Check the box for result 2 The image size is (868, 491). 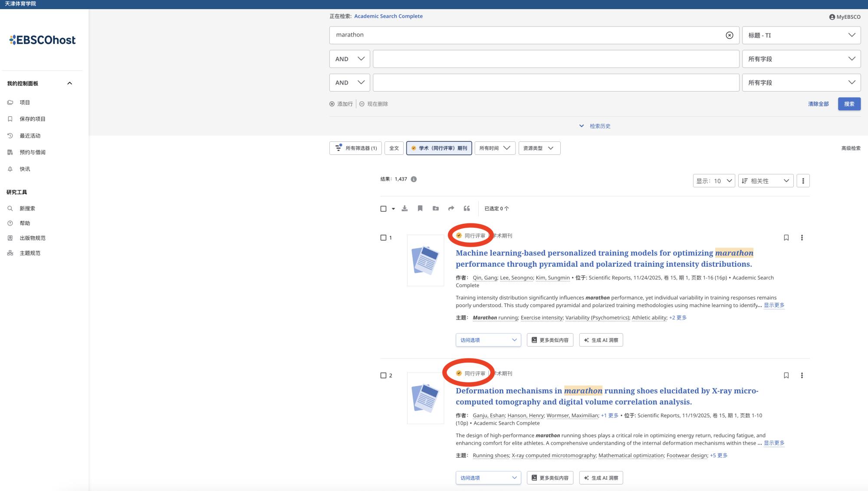click(x=383, y=376)
